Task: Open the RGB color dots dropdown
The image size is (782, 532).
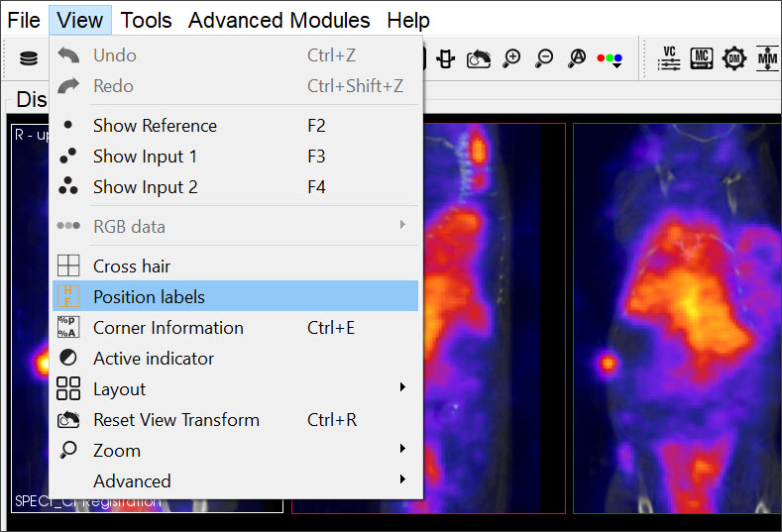Action: [x=610, y=59]
